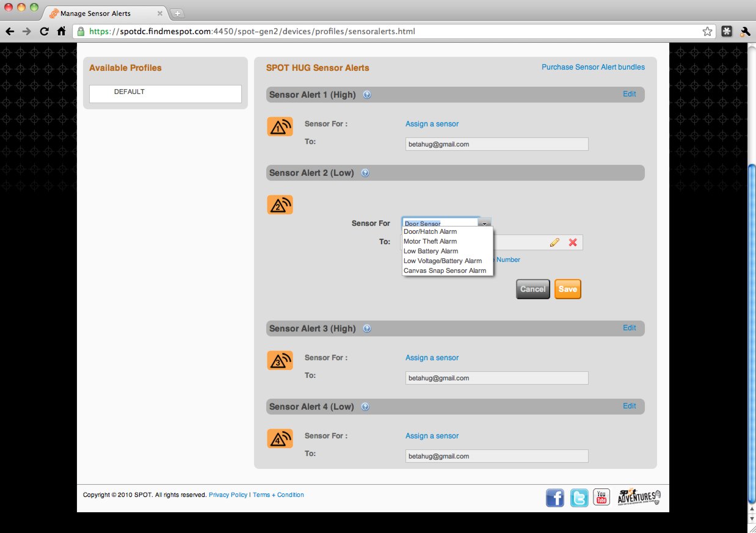Click the browser address bar URL
Image resolution: width=756 pixels, height=533 pixels.
coord(252,31)
